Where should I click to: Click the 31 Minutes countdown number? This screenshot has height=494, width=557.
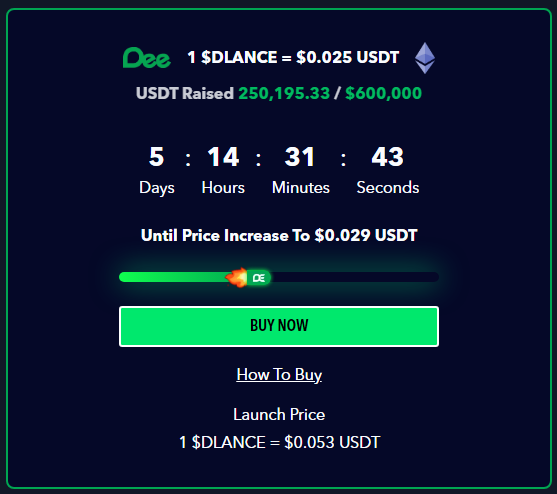[300, 157]
